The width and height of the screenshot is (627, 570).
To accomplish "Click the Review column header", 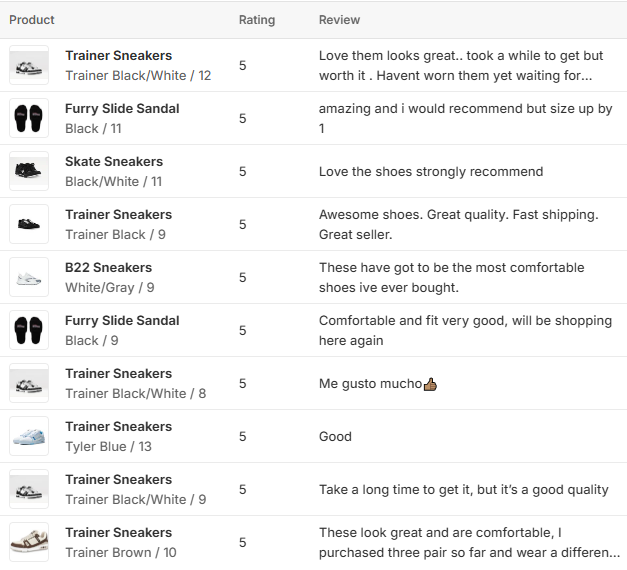I will pyautogui.click(x=339, y=20).
